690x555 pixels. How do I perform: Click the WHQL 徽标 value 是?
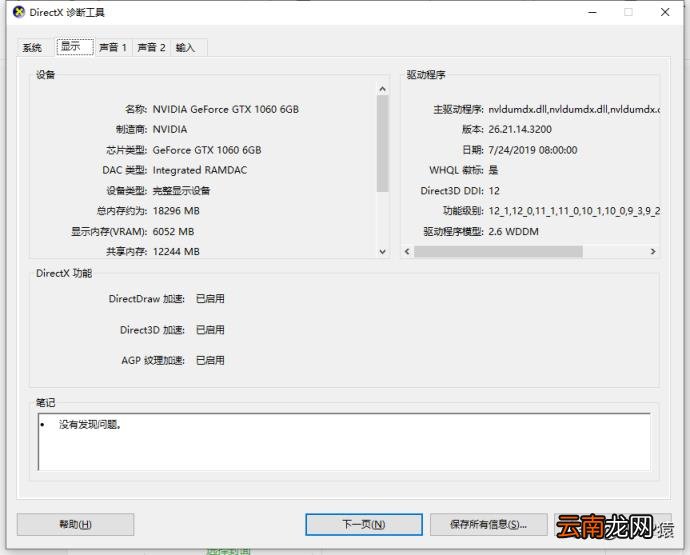pos(493,170)
